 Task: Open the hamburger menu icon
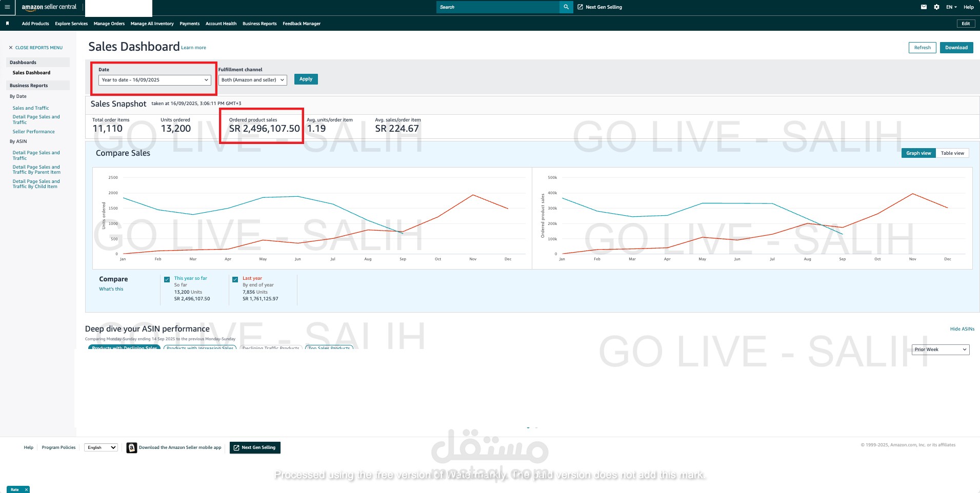pyautogui.click(x=7, y=7)
